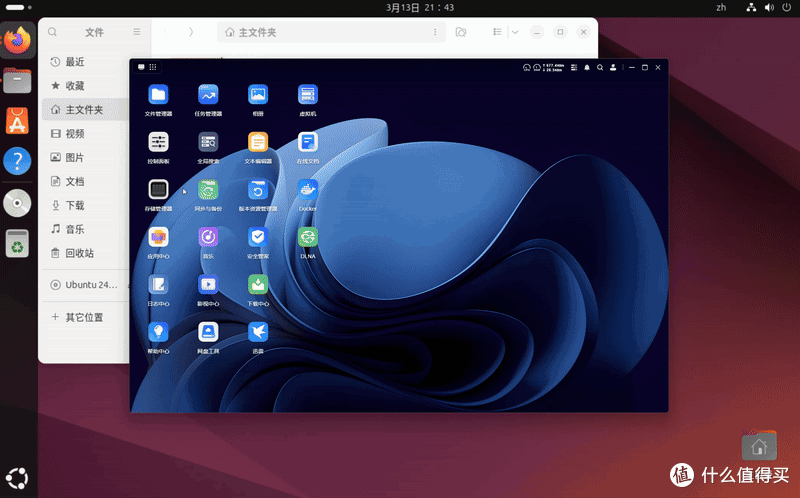Open Ubuntu 24 disc in Files sidebar
The width and height of the screenshot is (800, 498).
tap(84, 285)
